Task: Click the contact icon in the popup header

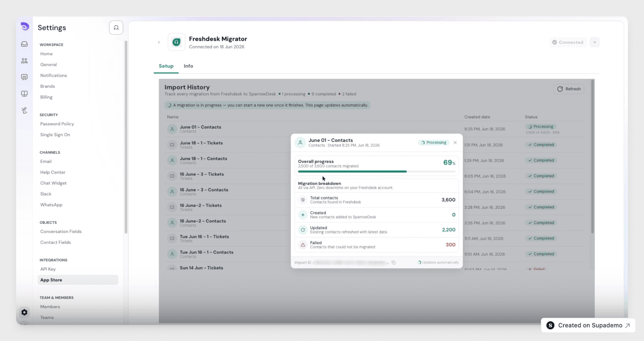Action: coord(300,143)
